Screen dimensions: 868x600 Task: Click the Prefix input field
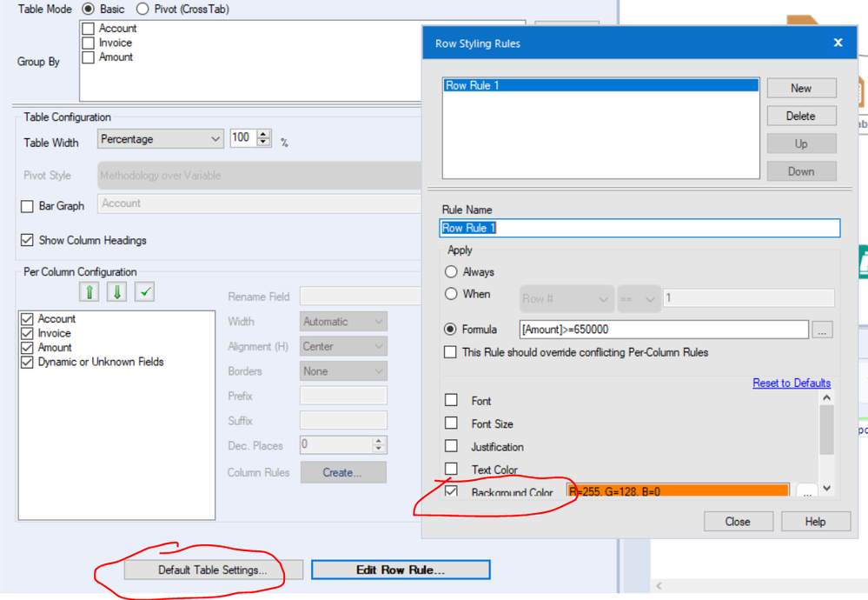pyautogui.click(x=344, y=396)
